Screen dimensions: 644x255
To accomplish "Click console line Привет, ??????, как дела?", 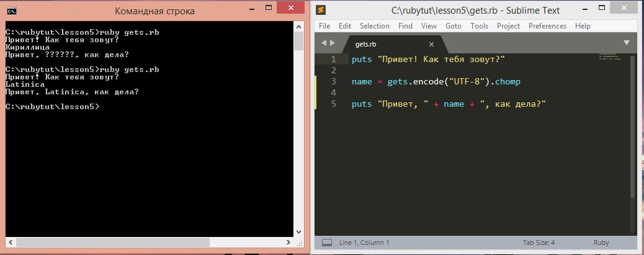I will pyautogui.click(x=67, y=55).
